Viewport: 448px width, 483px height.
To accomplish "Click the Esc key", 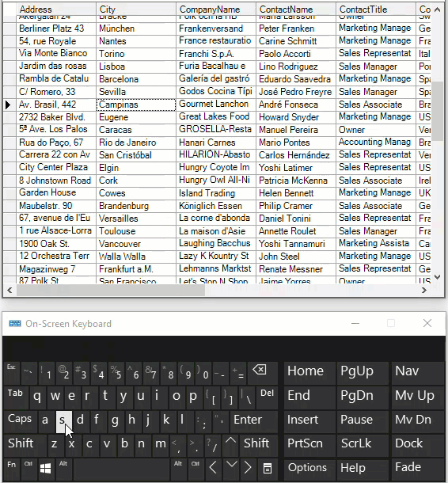I will 12,374.
